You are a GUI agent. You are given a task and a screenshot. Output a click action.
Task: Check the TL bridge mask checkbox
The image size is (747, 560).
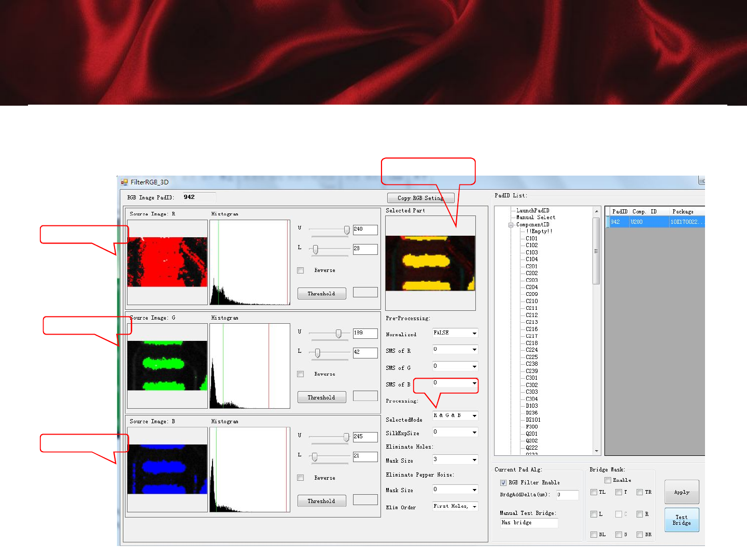594,492
